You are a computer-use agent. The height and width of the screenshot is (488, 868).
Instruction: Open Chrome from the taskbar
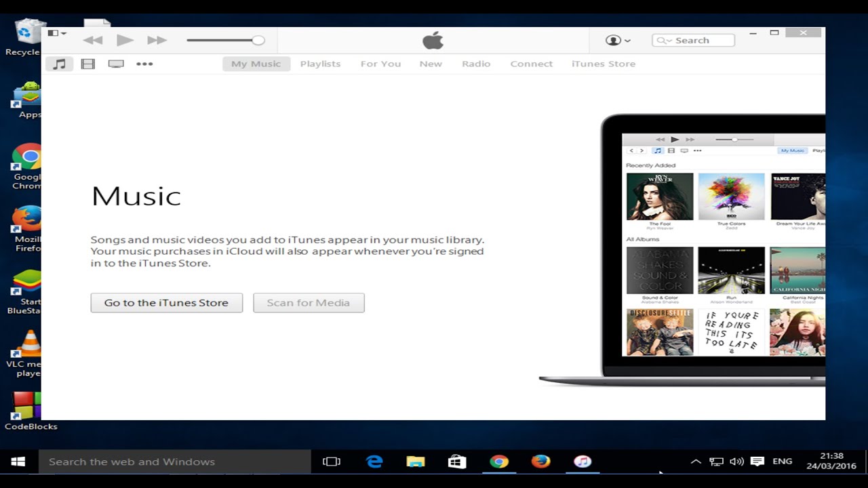click(x=499, y=462)
